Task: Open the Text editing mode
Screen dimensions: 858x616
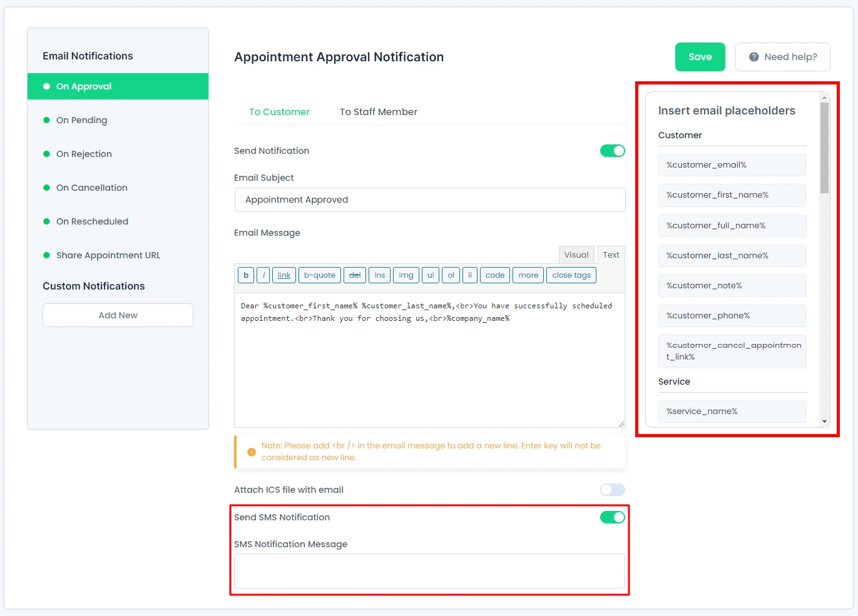Action: point(610,255)
